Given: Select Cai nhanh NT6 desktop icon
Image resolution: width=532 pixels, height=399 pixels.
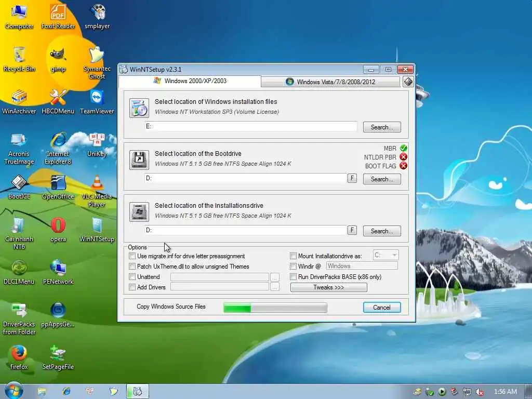Looking at the screenshot, I should click(x=19, y=233).
